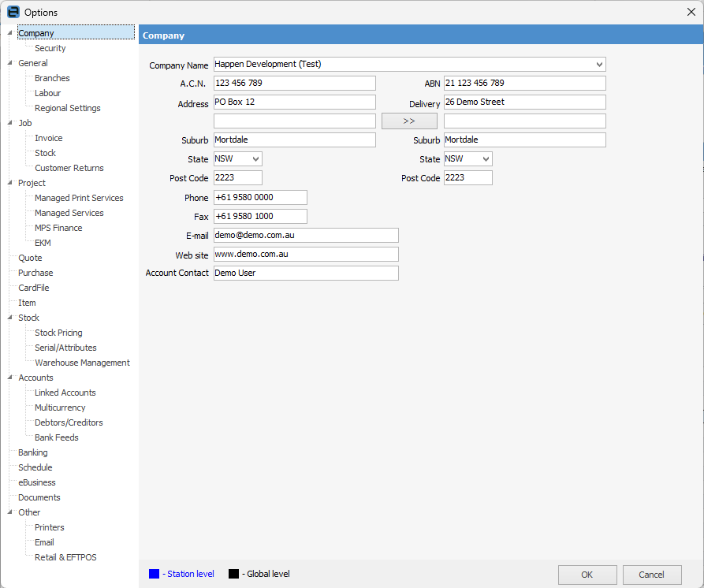Open the Company Name dropdown
704x588 pixels.
click(599, 65)
